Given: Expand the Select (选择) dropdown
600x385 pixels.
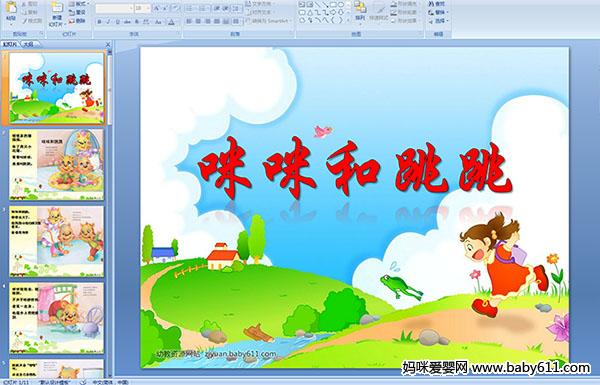Looking at the screenshot, I should click(447, 21).
